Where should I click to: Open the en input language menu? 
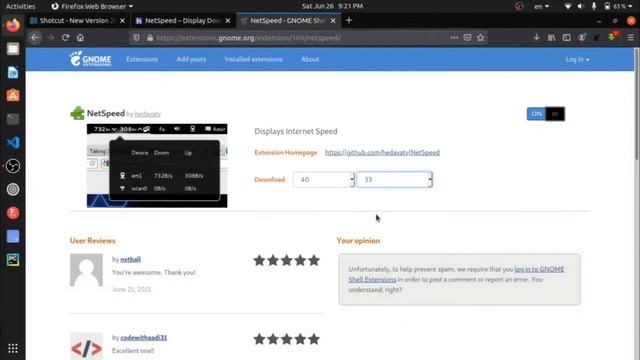pos(541,6)
